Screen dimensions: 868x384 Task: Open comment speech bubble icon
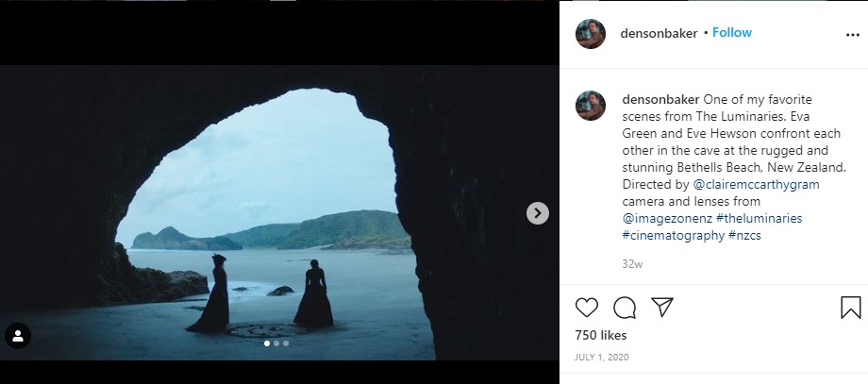(x=625, y=308)
